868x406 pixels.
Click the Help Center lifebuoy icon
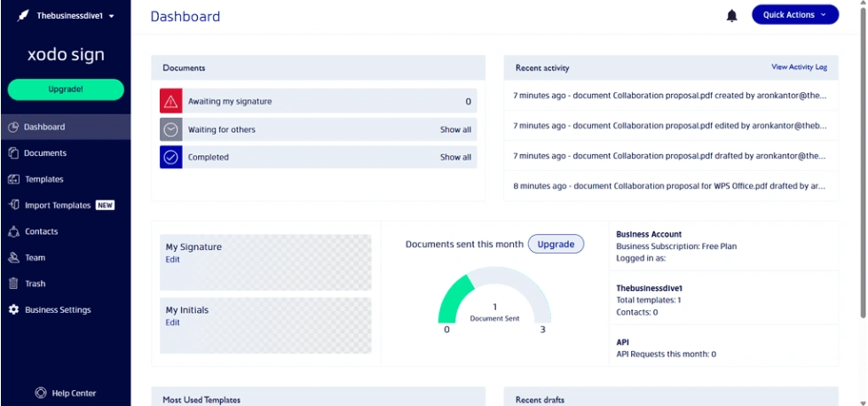[x=41, y=394]
